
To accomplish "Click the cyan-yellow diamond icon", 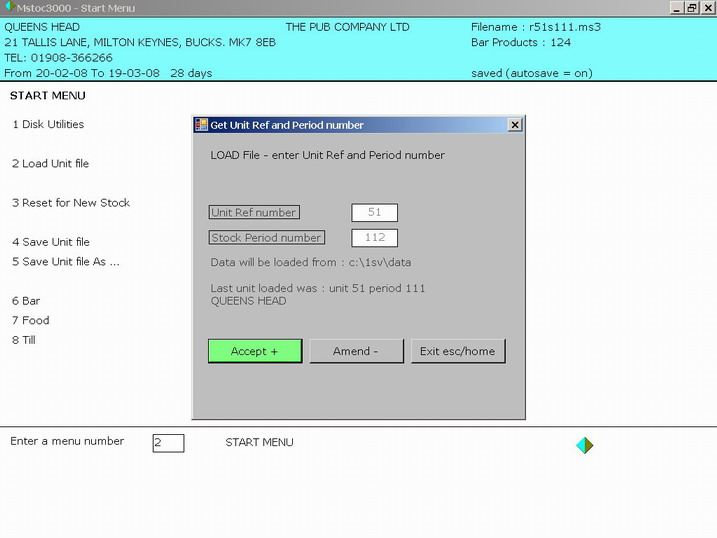I will tap(585, 445).
